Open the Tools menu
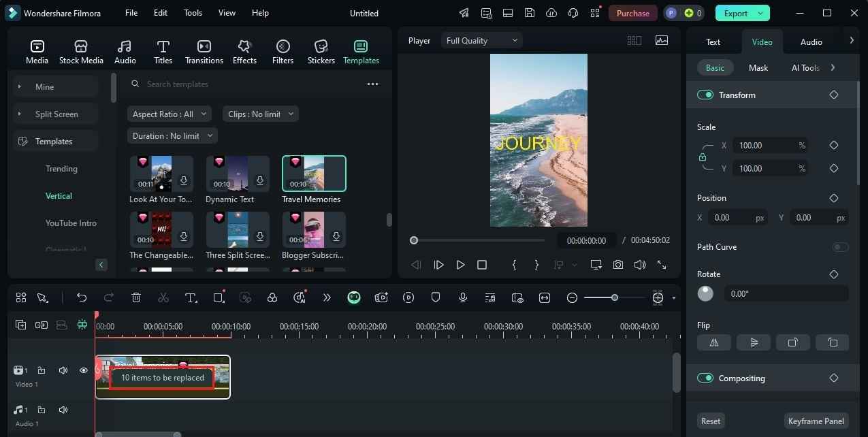Image resolution: width=868 pixels, height=437 pixels. (193, 13)
